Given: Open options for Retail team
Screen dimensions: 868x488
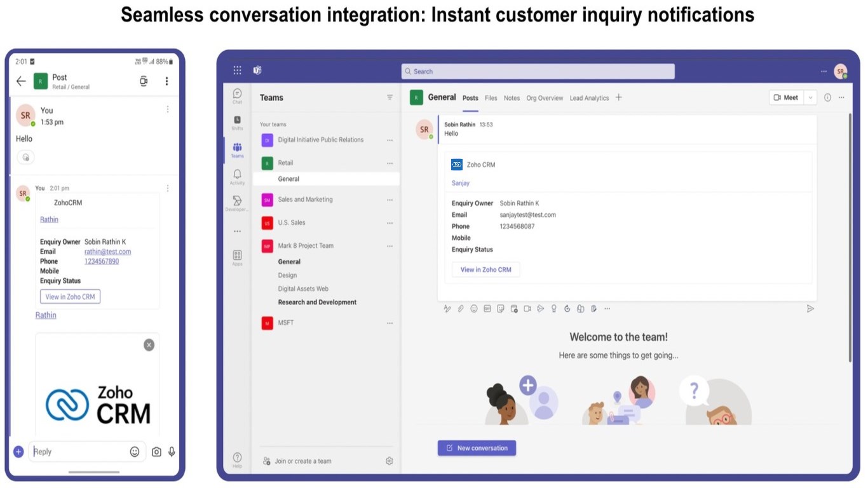Looking at the screenshot, I should [x=390, y=163].
